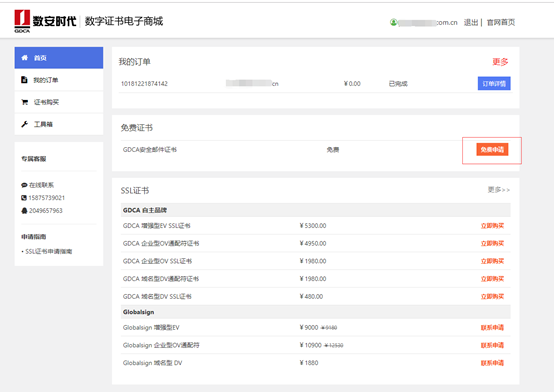This screenshot has width=554, height=392.
Task: Click the shopping cart icon
Action: click(24, 102)
